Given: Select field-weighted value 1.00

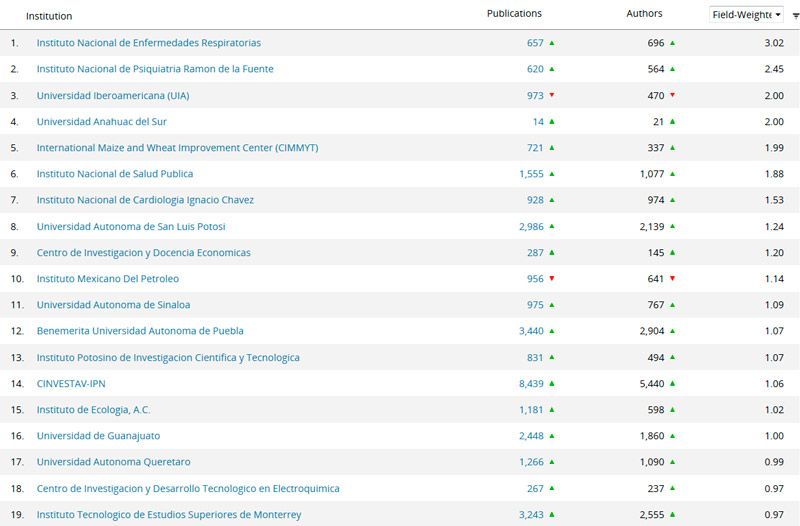Looking at the screenshot, I should 774,436.
